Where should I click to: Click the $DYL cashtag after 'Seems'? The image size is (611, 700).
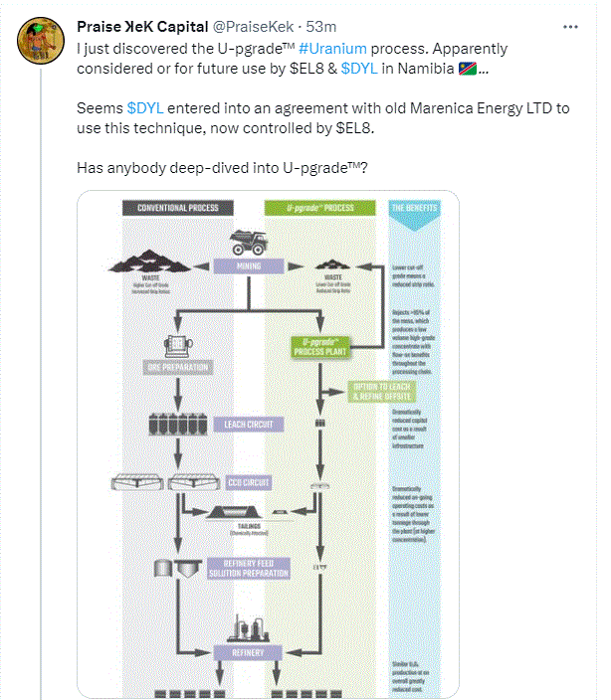pos(144,108)
